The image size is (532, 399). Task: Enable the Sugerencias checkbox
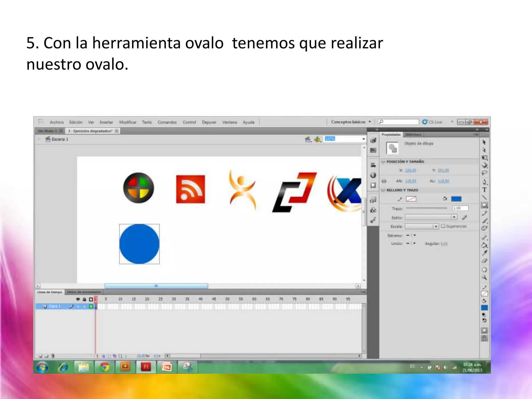[443, 226]
